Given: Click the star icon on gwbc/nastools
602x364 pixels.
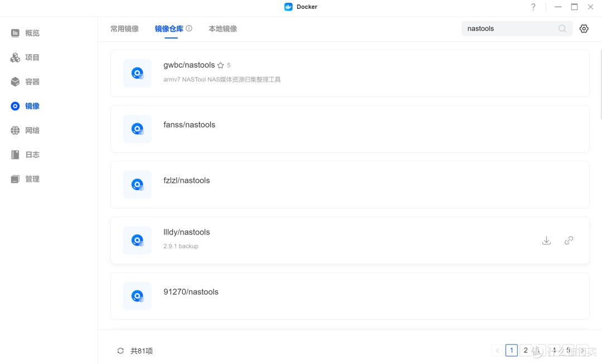Looking at the screenshot, I should 220,65.
